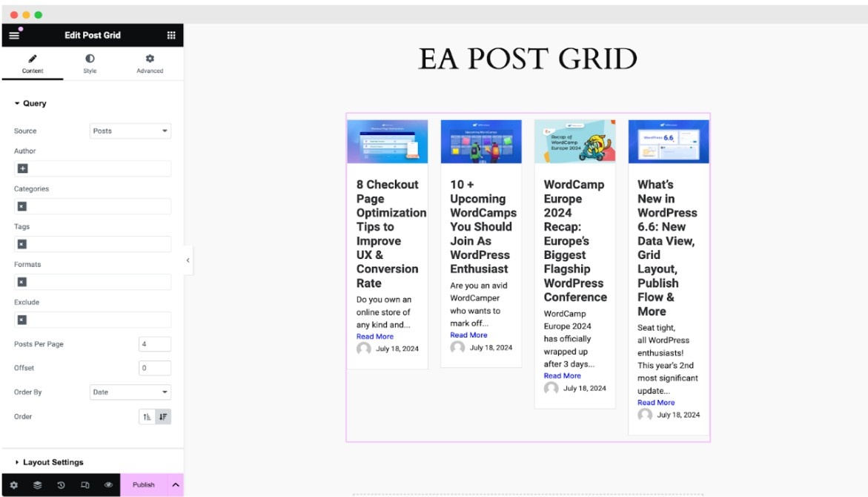Viewport: 868px width, 497px height.
Task: Expand the Layout Settings section
Action: click(53, 462)
